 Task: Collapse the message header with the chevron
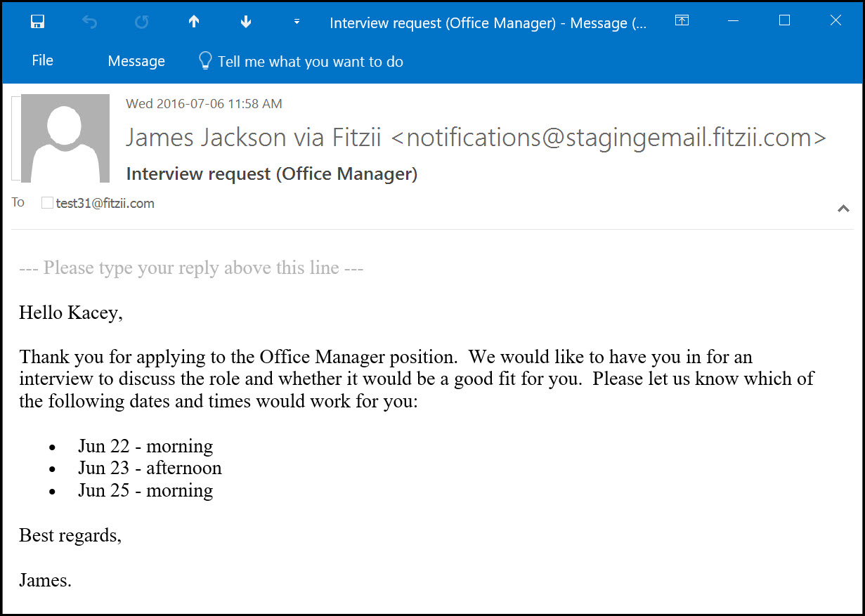(x=844, y=209)
